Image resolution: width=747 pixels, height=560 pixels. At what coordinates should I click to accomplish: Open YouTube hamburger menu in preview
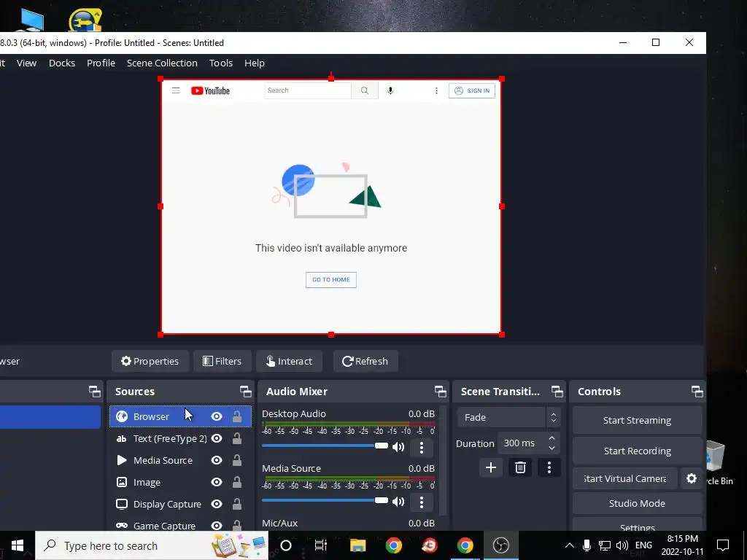tap(176, 90)
